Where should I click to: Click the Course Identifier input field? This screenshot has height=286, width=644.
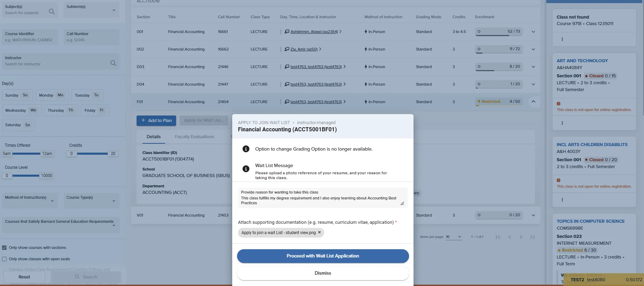(30, 37)
